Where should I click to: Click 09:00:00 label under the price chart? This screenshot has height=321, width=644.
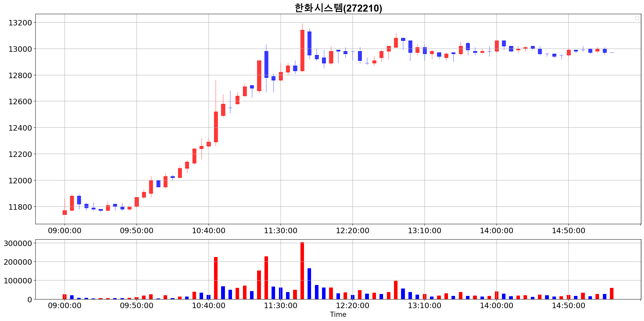pos(65,231)
